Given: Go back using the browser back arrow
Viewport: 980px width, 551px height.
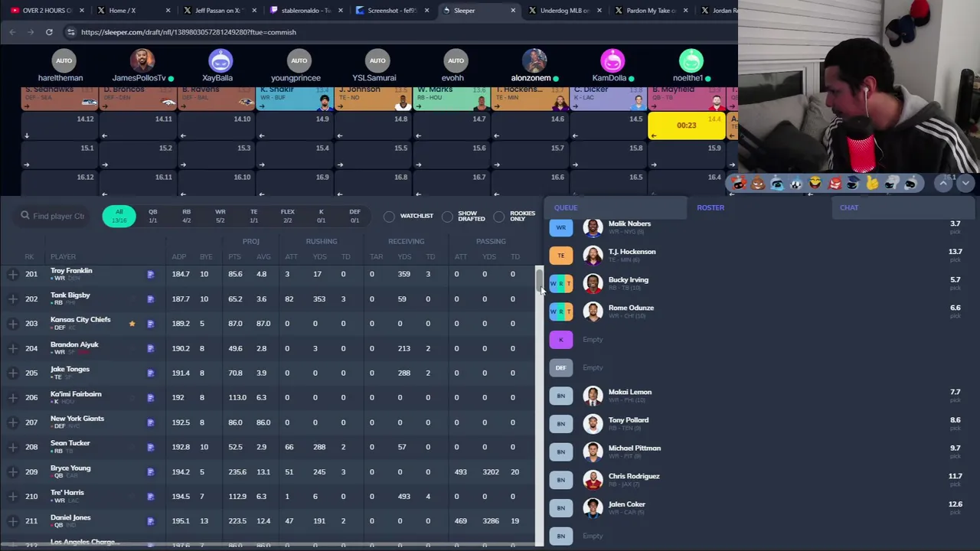Looking at the screenshot, I should [12, 32].
